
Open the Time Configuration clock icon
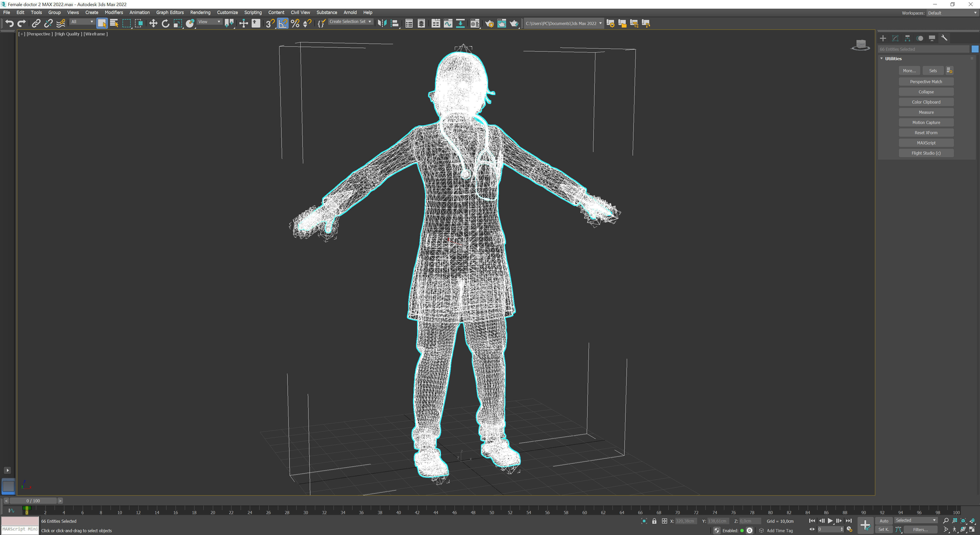(849, 530)
